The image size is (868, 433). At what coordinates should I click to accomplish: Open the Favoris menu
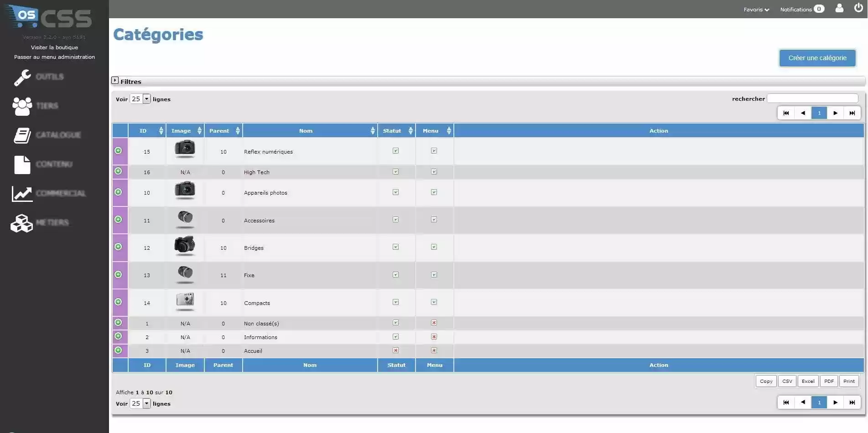coord(756,9)
